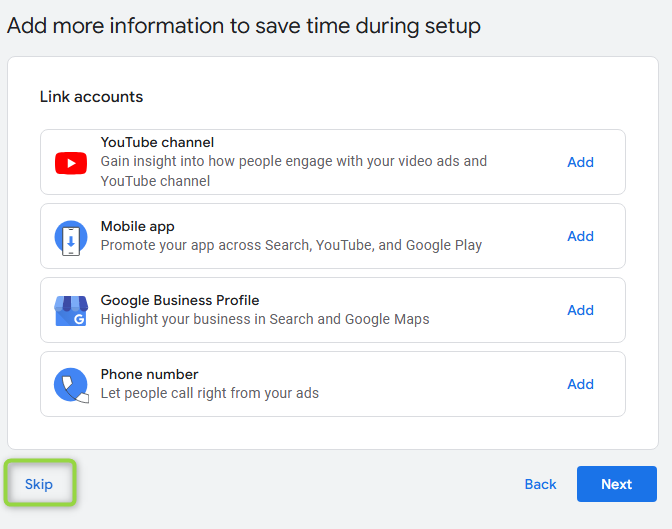Click the Phone number handset icon
Screen dimensions: 672x529
pyautogui.click(x=71, y=385)
